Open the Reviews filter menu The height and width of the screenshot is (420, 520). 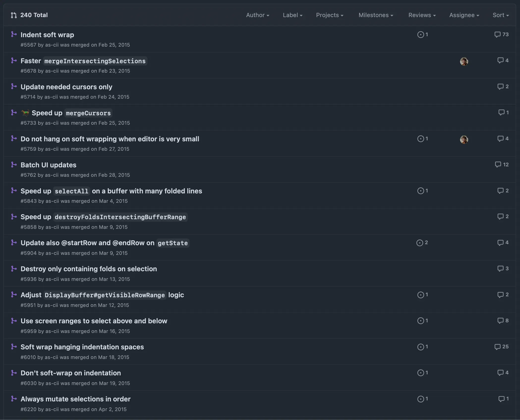(422, 15)
